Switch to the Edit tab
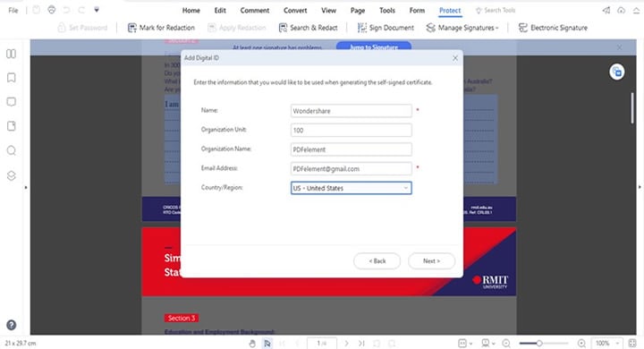 pos(220,10)
